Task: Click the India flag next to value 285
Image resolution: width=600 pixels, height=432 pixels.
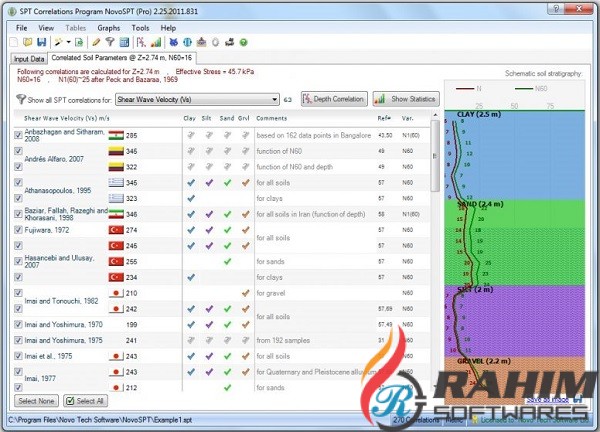Action: pyautogui.click(x=116, y=135)
